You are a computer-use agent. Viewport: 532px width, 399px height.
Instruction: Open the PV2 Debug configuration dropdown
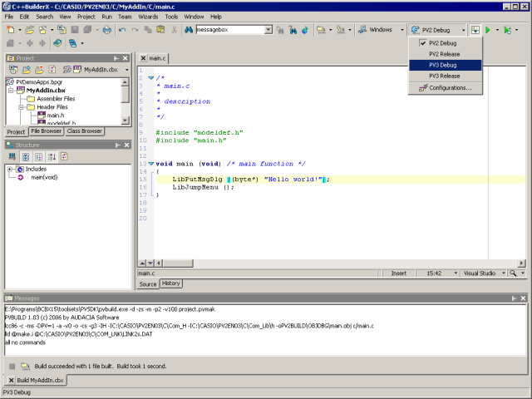464,30
